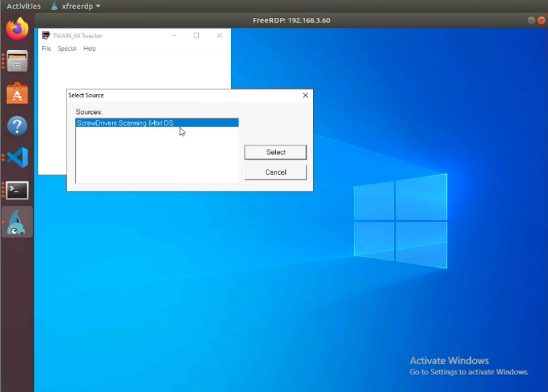Click the TWAIN_64 Twacker title bar icon
Image resolution: width=548 pixels, height=392 pixels.
pyautogui.click(x=45, y=35)
